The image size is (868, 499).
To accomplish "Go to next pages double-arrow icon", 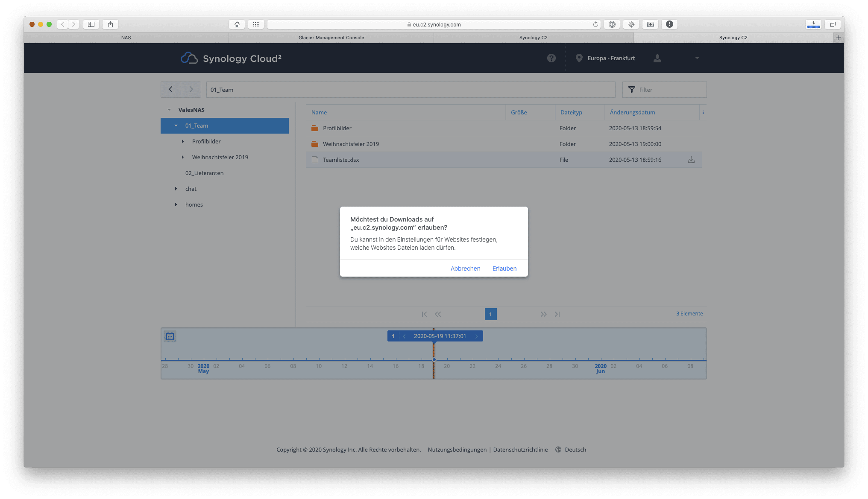I will pyautogui.click(x=543, y=314).
